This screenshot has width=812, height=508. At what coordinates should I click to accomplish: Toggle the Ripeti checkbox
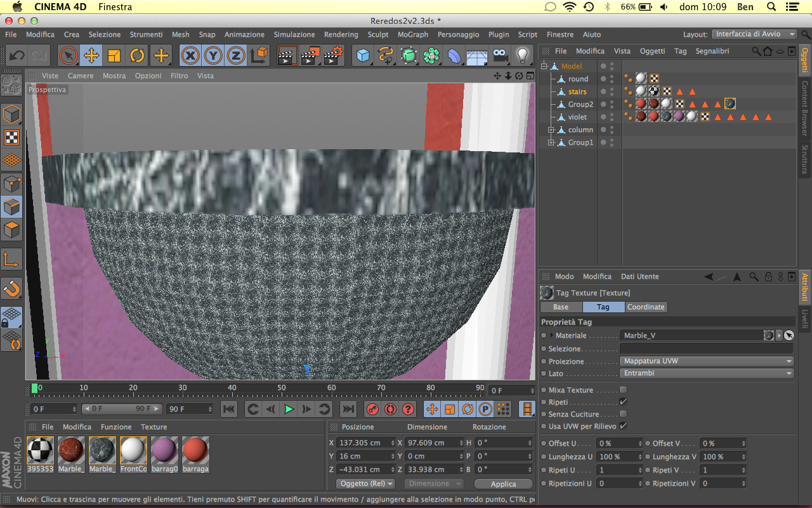(623, 402)
